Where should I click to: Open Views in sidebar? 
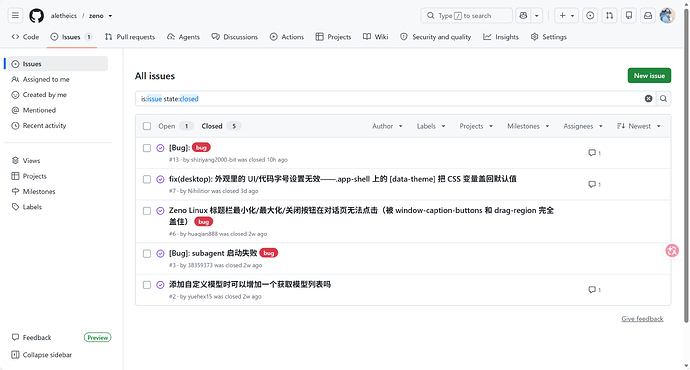click(x=58, y=161)
